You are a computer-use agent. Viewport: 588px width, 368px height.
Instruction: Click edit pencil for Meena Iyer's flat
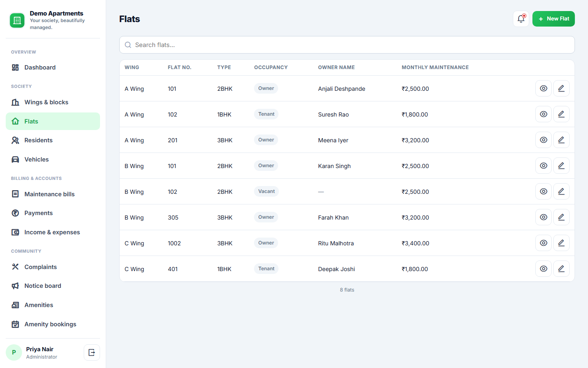coord(561,140)
